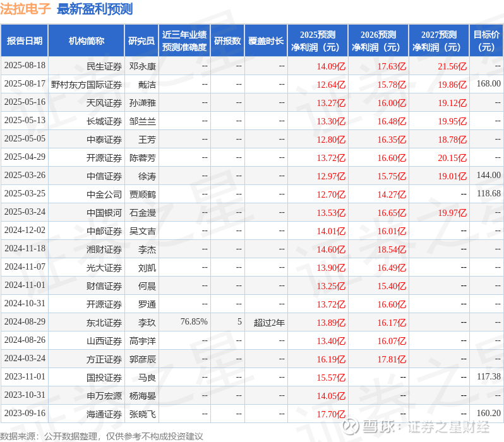Click the 近三年业绩预测准确度 column header
504x442 pixels.
pos(184,41)
